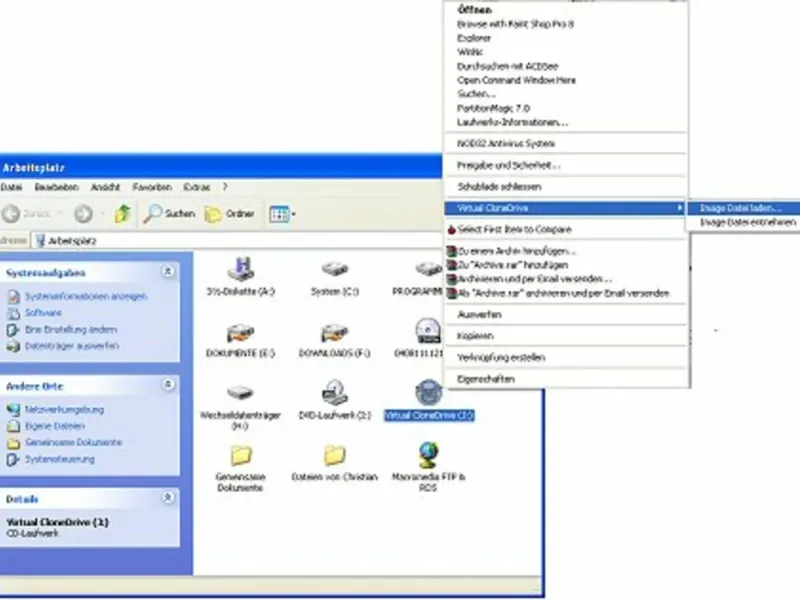
Task: Collapse the Systemaufgaben panel
Action: (167, 271)
